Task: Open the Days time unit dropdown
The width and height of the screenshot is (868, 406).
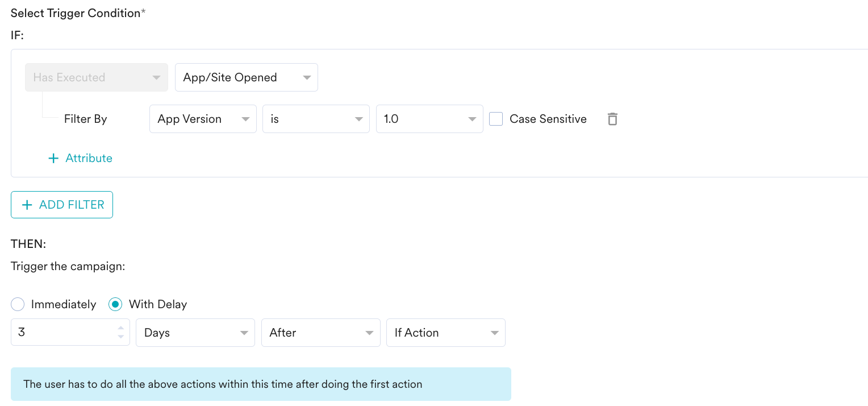Action: [195, 333]
